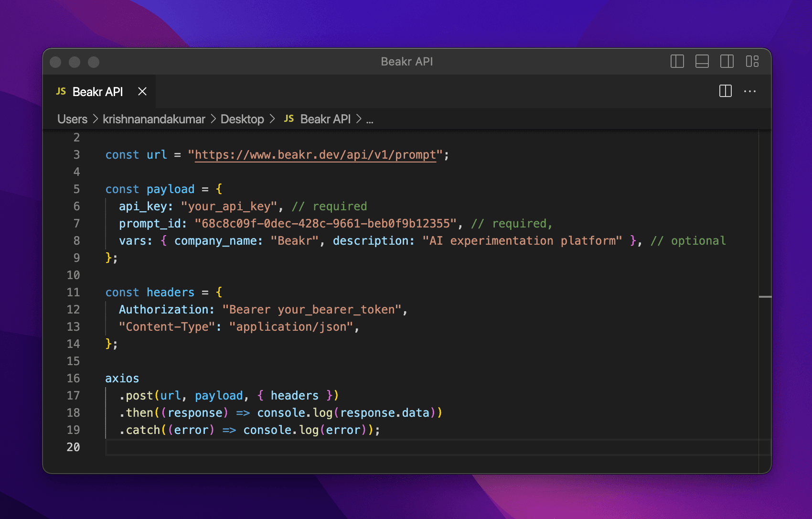812x519 pixels.
Task: Click the ".post" method call
Action: pos(136,396)
